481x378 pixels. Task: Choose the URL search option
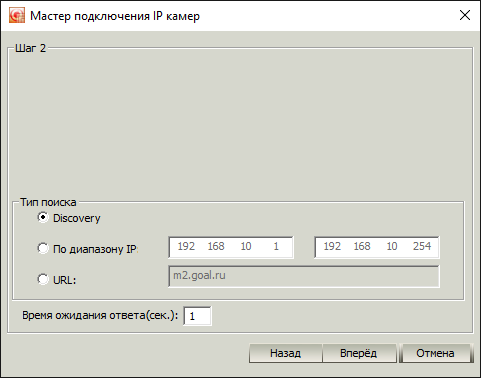43,279
